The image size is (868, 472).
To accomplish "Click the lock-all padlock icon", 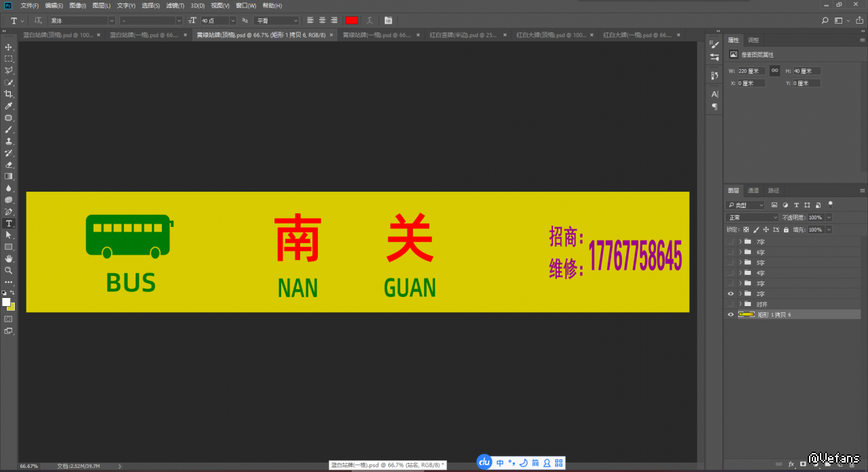I will 785,230.
